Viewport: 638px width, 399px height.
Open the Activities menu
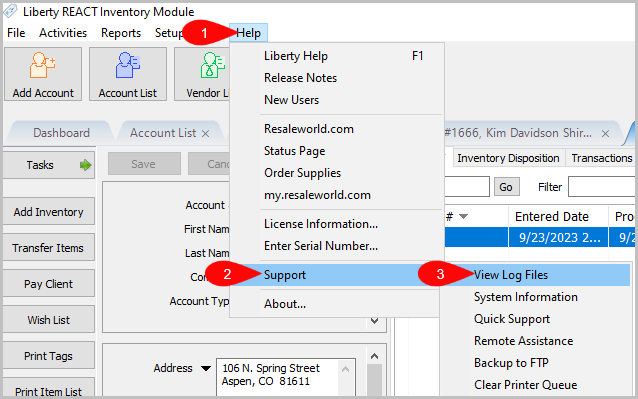point(63,33)
